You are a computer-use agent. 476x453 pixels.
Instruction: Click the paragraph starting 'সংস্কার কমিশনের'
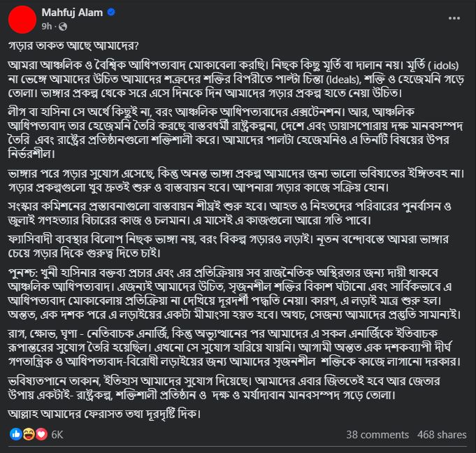(230, 213)
